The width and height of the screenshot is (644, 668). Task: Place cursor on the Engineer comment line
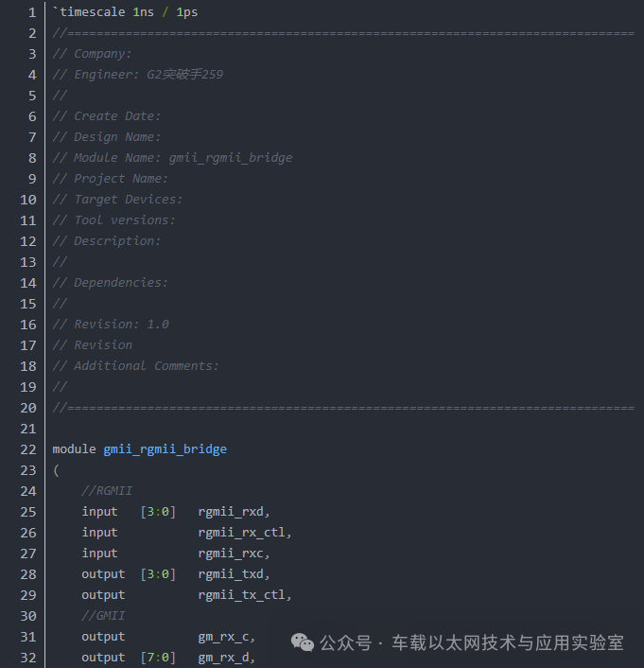tap(137, 75)
